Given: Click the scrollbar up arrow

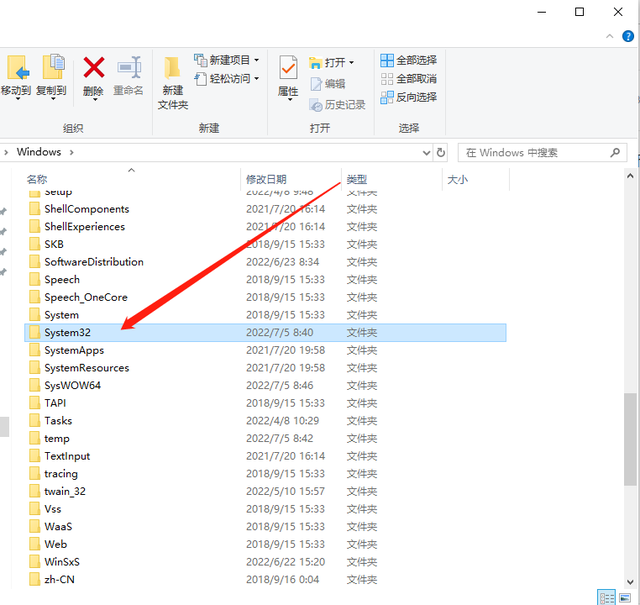Looking at the screenshot, I should point(630,176).
